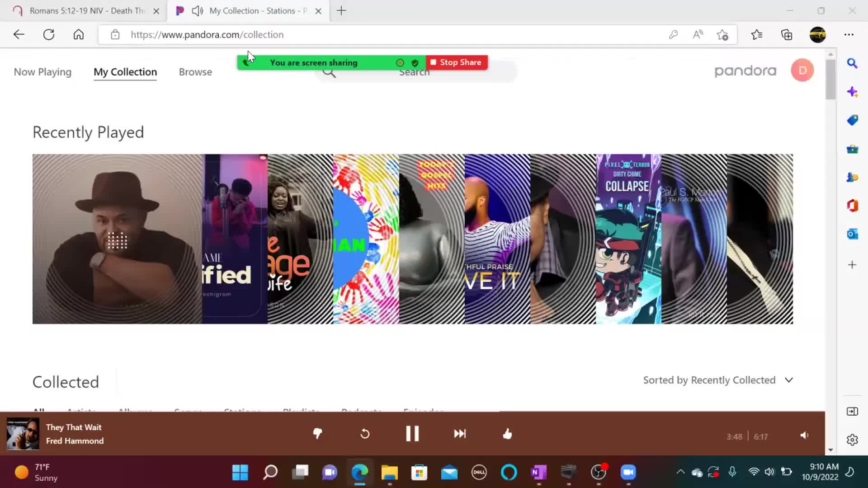
Task: Switch to Now Playing tab
Action: pos(42,72)
